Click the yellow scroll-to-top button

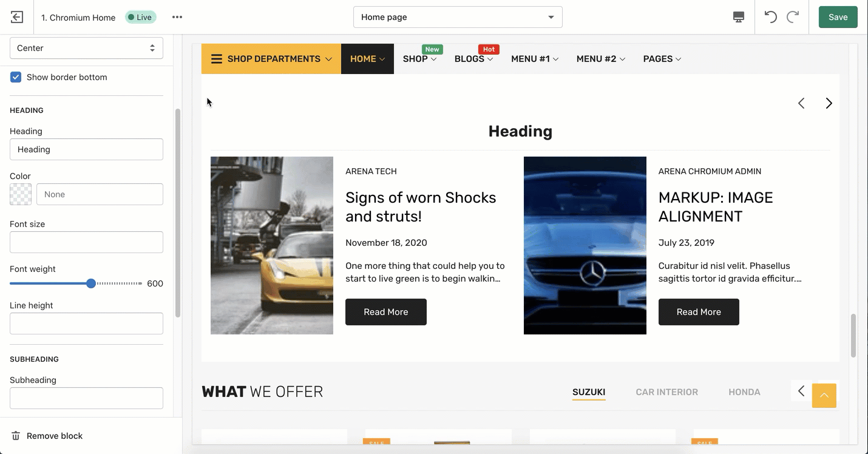coord(824,396)
